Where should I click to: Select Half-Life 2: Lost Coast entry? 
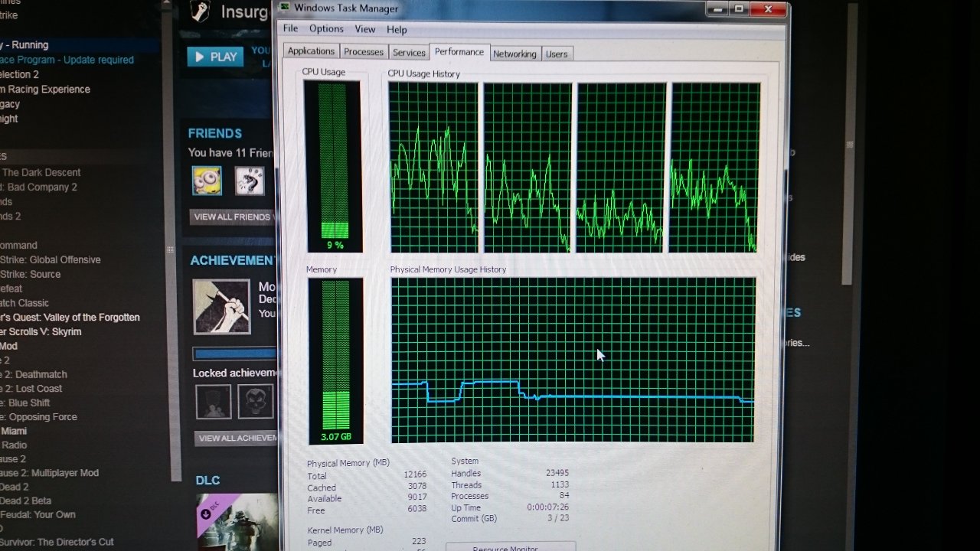pyautogui.click(x=31, y=388)
